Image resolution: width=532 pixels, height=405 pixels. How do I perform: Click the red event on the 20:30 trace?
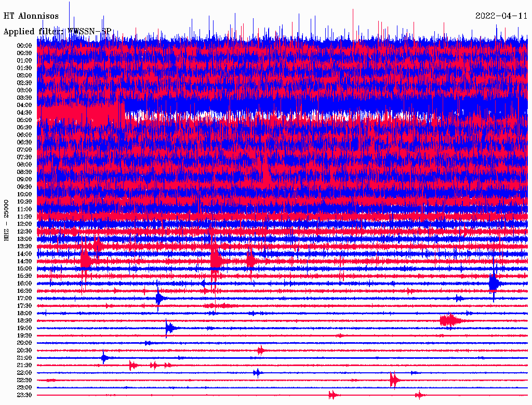[260, 350]
